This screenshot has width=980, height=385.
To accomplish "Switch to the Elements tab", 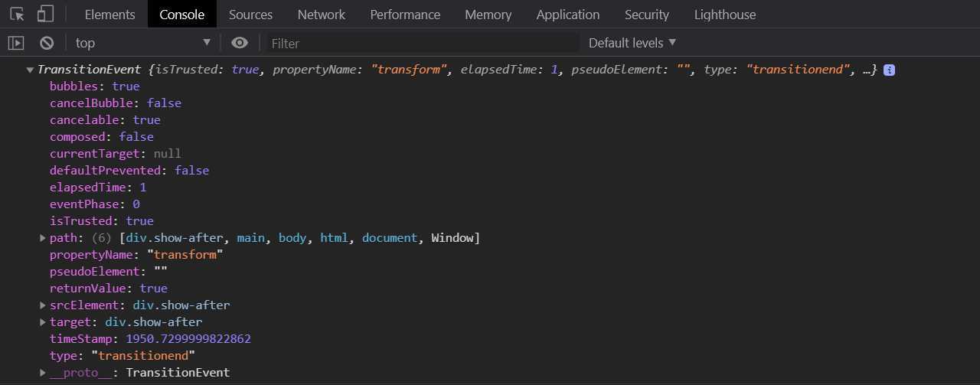I will click(109, 14).
